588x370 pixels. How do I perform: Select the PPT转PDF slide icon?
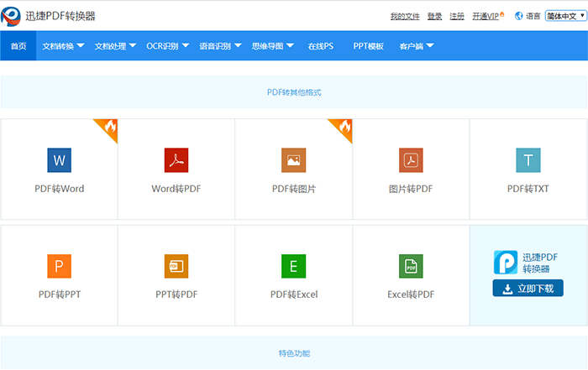point(176,266)
